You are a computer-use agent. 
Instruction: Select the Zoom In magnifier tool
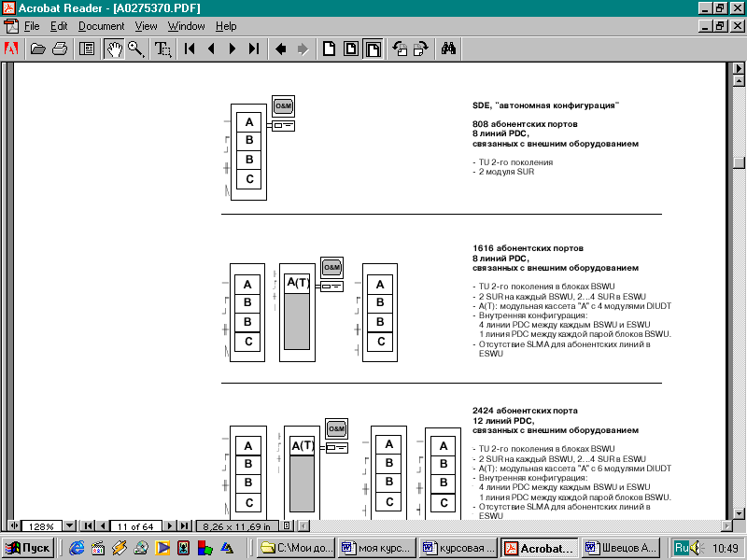point(135,49)
